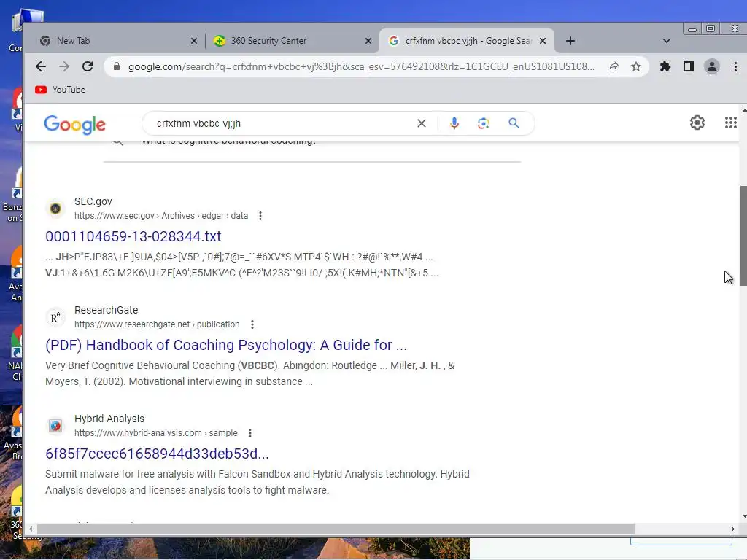Open options for ResearchGate result
Viewport: 747px width, 560px height.
252,324
